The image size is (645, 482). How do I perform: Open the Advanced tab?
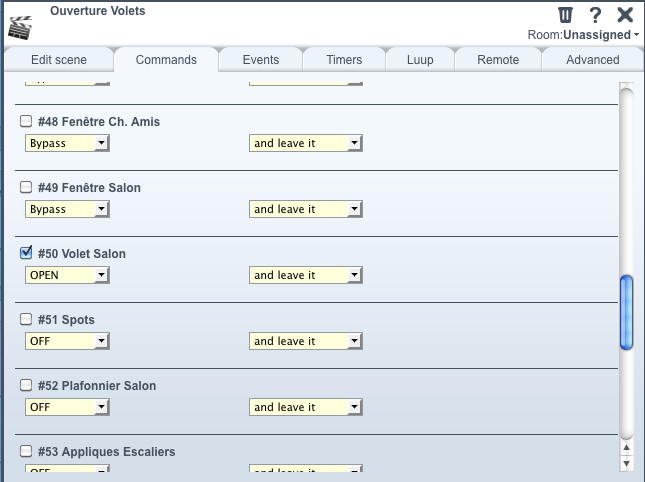pyautogui.click(x=592, y=60)
